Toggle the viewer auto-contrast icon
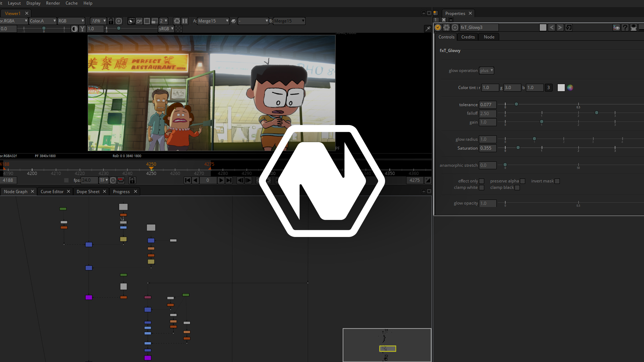Screen dimensions: 644x362 pos(74,29)
